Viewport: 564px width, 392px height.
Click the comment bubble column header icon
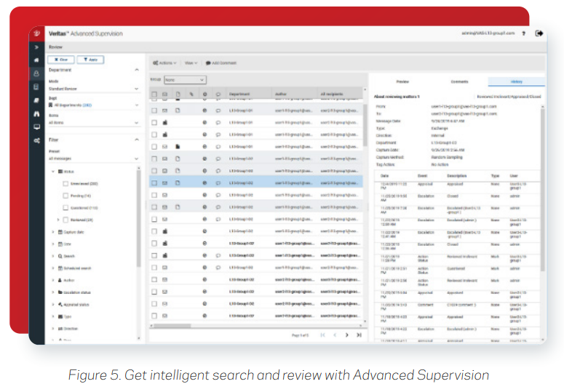coord(218,94)
